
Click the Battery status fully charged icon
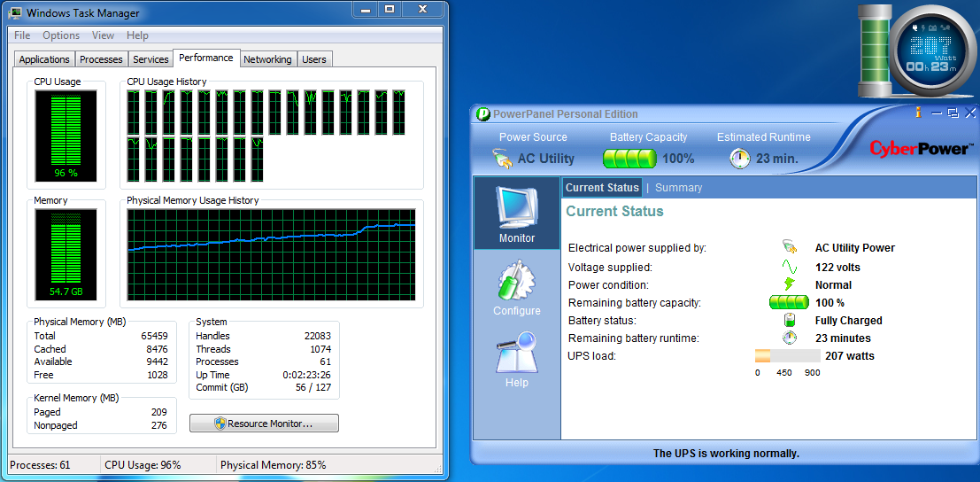click(x=790, y=320)
